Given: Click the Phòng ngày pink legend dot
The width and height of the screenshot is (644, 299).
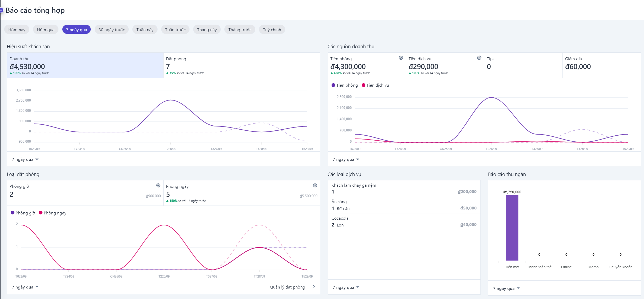Looking at the screenshot, I should [x=41, y=213].
